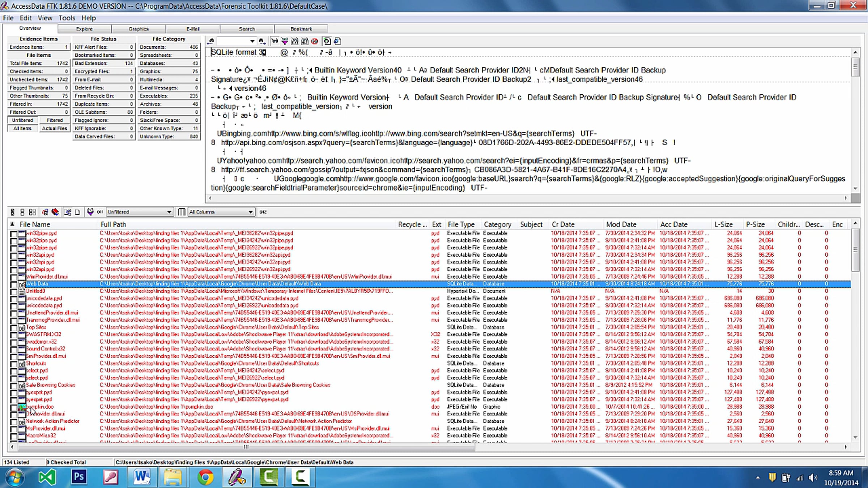Check the box for the pumpkin.doc row
Screen dimensions: 868x488
click(x=13, y=407)
